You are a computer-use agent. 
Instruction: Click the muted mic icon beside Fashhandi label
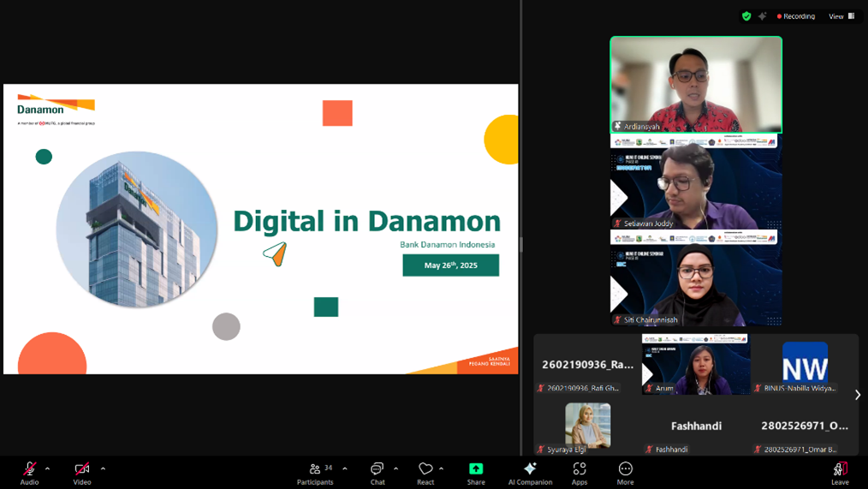click(650, 449)
